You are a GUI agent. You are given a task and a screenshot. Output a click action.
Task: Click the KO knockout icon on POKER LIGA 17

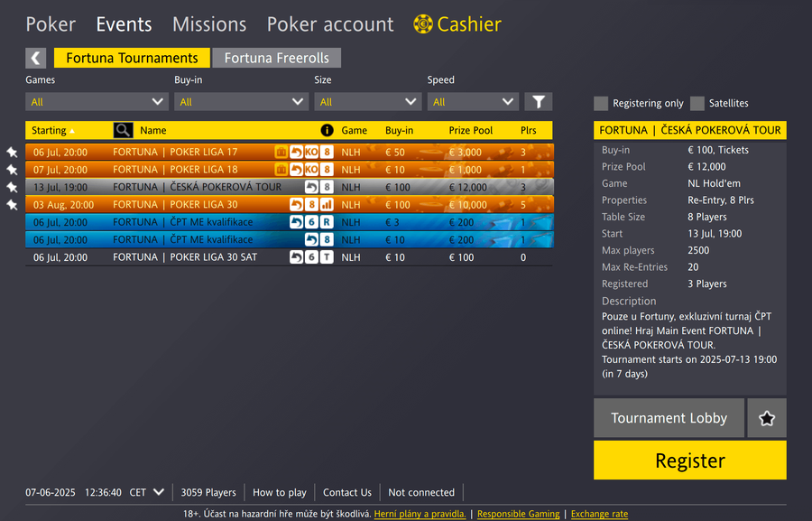pos(311,152)
